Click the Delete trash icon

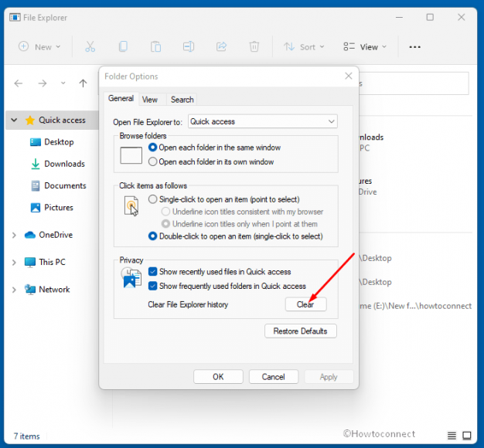pyautogui.click(x=254, y=46)
